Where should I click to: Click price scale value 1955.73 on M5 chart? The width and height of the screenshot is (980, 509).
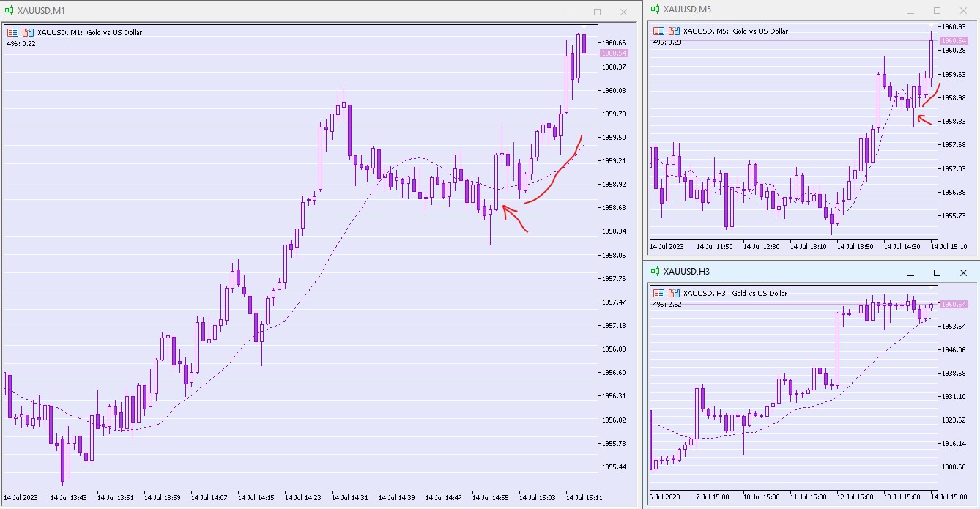(954, 216)
